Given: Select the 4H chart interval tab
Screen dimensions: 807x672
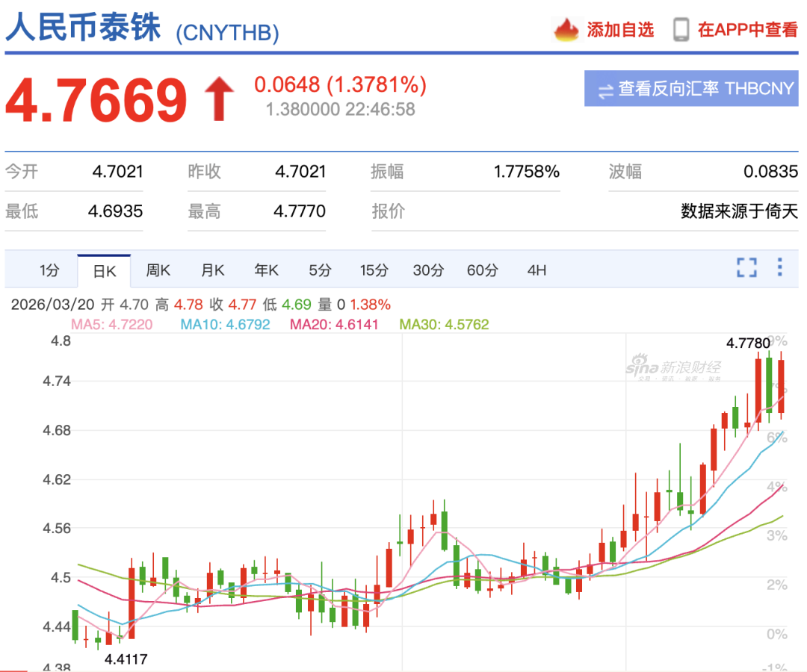Looking at the screenshot, I should [x=536, y=270].
